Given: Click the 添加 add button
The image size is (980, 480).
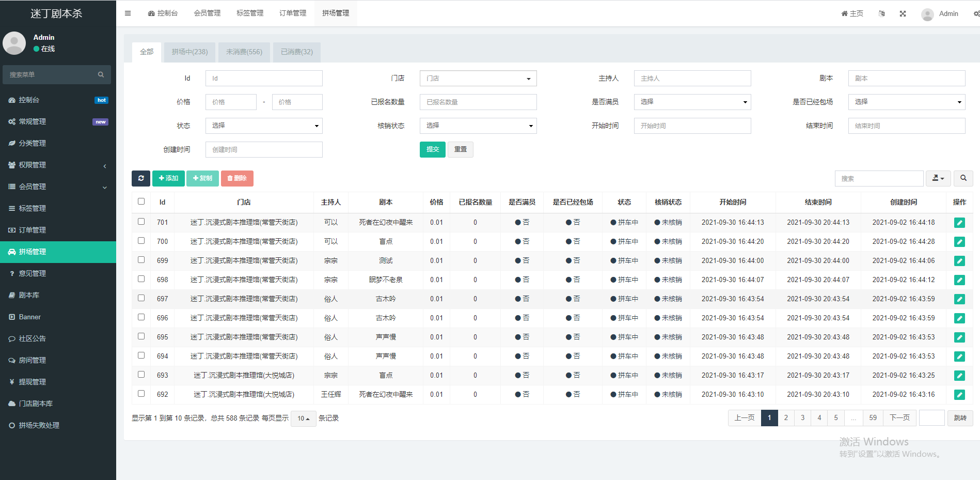Looking at the screenshot, I should tap(168, 178).
